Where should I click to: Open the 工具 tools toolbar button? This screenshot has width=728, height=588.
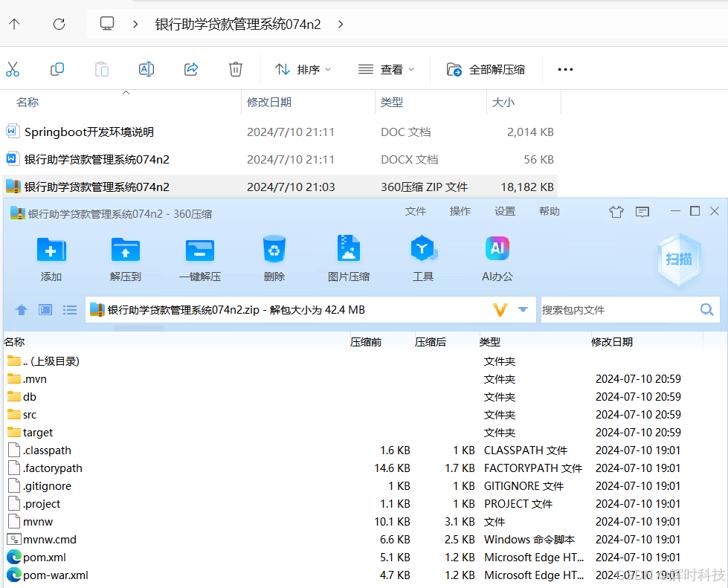pyautogui.click(x=423, y=259)
